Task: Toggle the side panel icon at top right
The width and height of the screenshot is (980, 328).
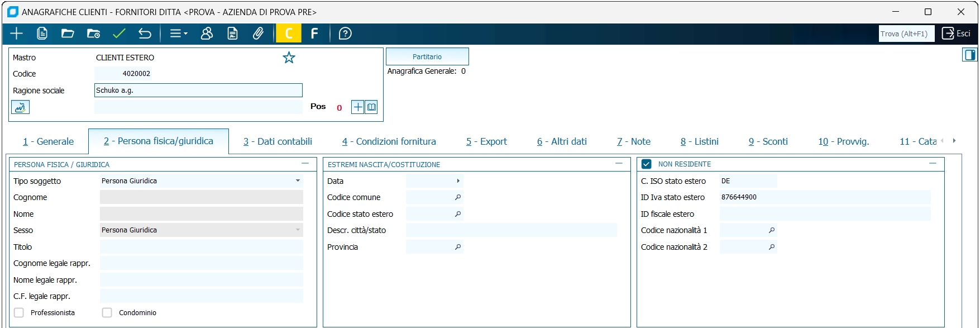Action: point(970,55)
